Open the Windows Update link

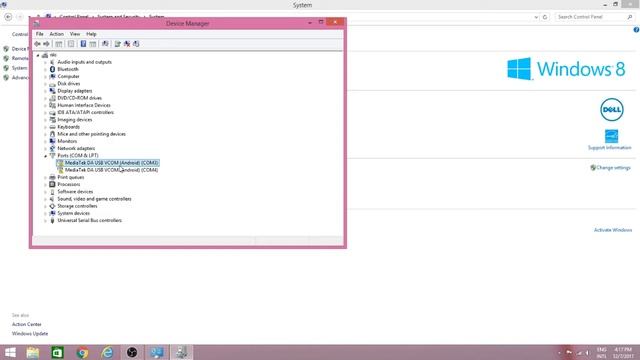[x=30, y=334]
